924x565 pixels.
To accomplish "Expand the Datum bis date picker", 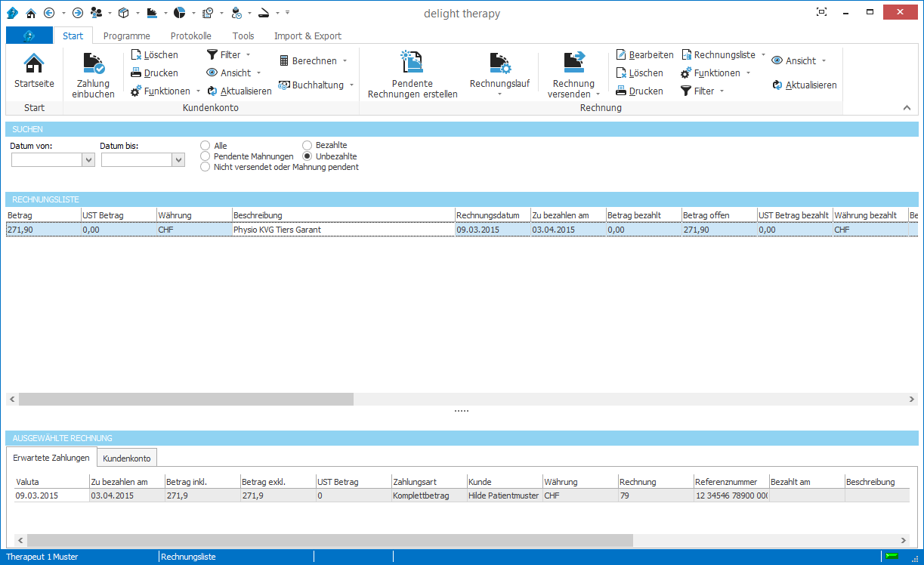I will point(178,160).
